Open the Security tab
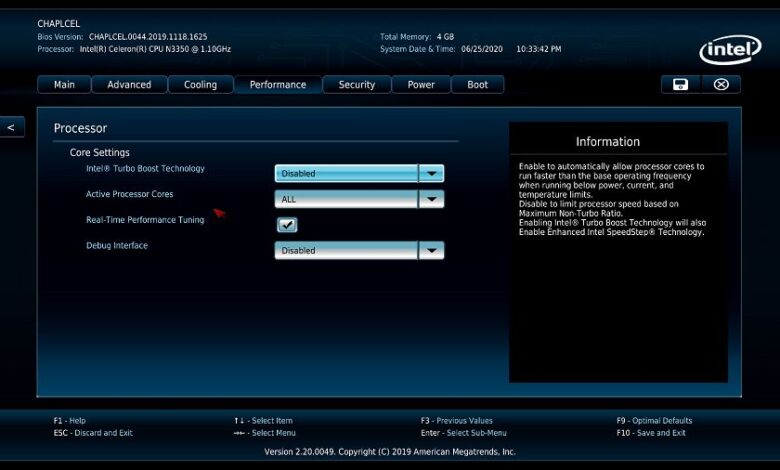The height and width of the screenshot is (470, 780). coord(357,85)
